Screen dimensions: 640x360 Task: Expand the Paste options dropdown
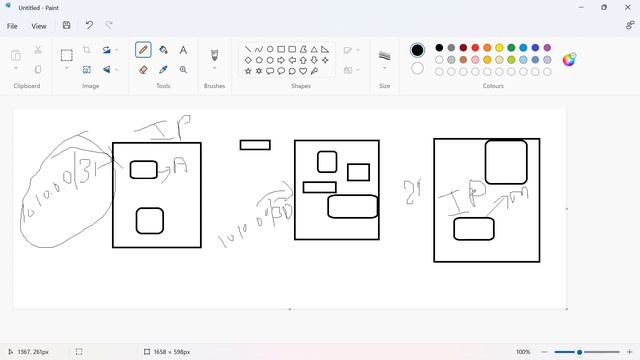16,68
